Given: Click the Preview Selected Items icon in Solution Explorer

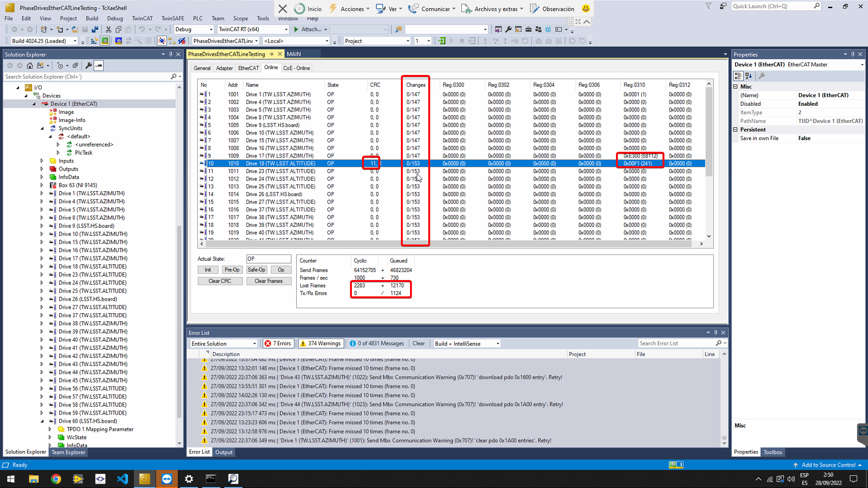Looking at the screenshot, I should pyautogui.click(x=98, y=65).
